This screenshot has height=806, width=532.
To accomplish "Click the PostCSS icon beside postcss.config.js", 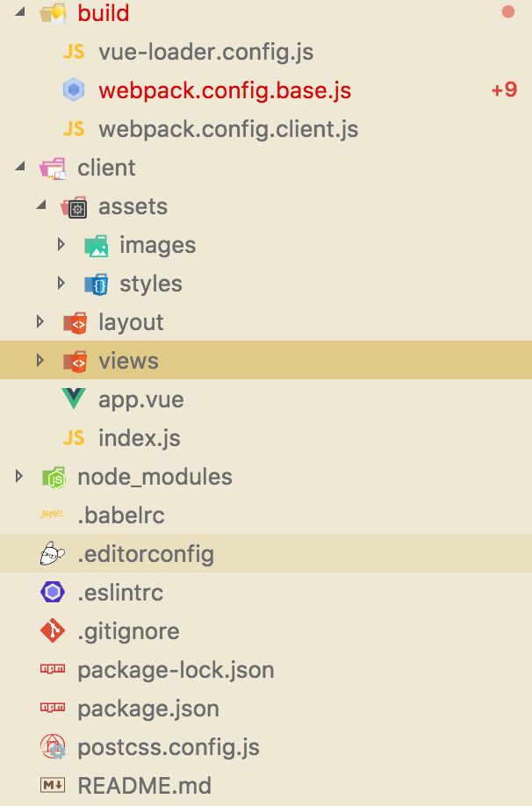I will 53,746.
